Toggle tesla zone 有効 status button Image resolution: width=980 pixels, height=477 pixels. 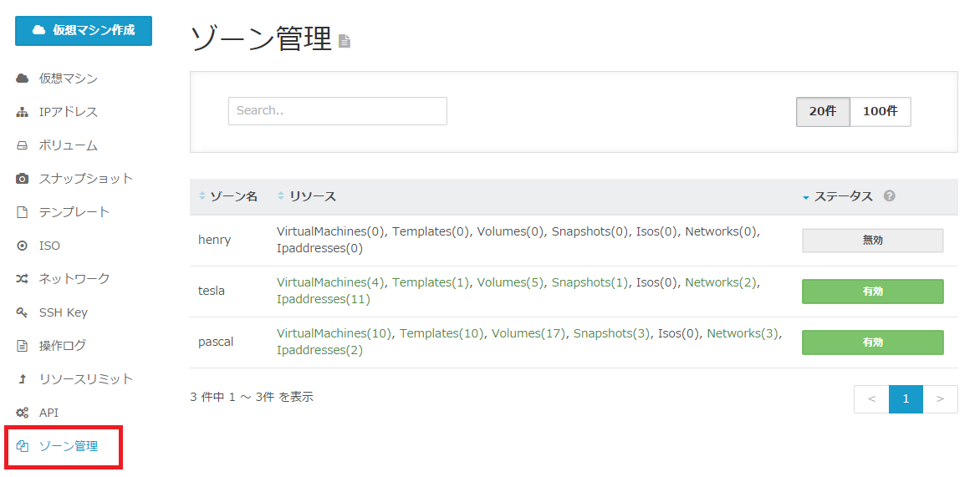pos(872,292)
